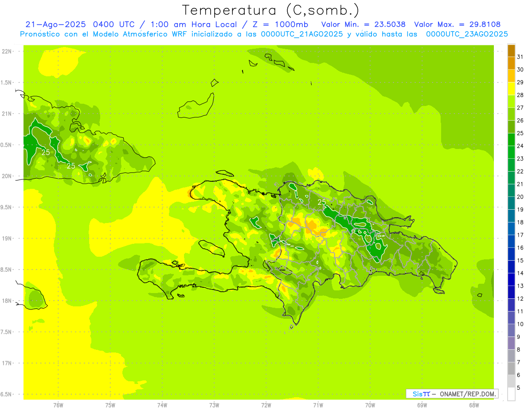Click the legend value 5
532x411 pixels.
[519, 388]
